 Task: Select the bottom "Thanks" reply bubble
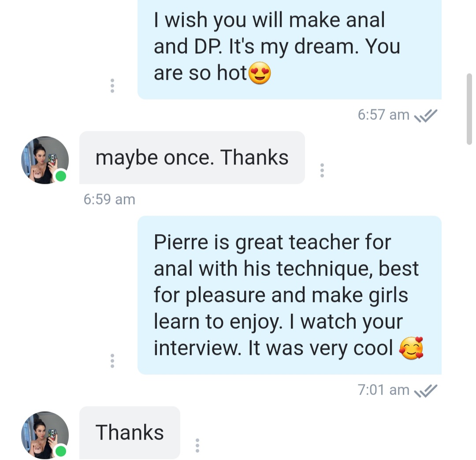coord(130,432)
